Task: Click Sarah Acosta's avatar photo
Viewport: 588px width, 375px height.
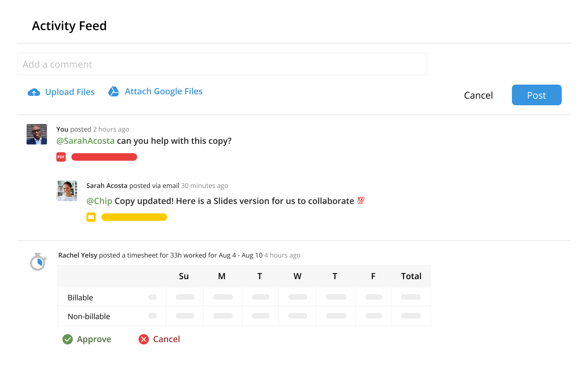Action: [x=67, y=191]
